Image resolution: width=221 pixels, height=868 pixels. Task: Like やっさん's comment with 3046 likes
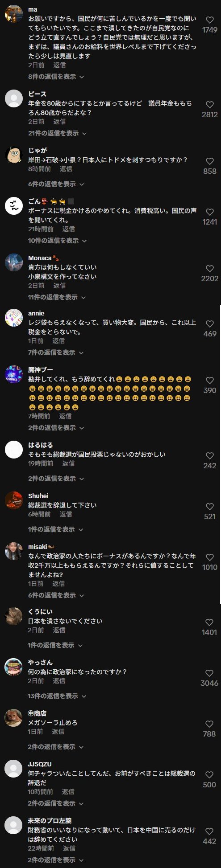click(209, 673)
